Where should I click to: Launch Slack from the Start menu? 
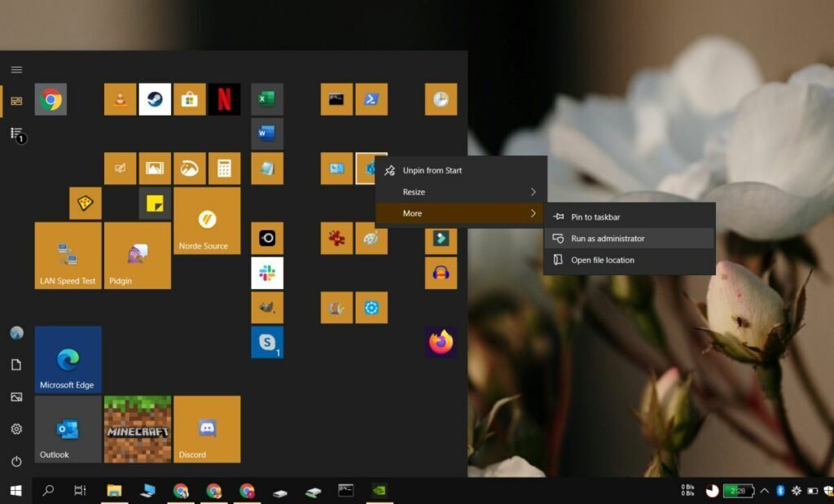coord(266,273)
